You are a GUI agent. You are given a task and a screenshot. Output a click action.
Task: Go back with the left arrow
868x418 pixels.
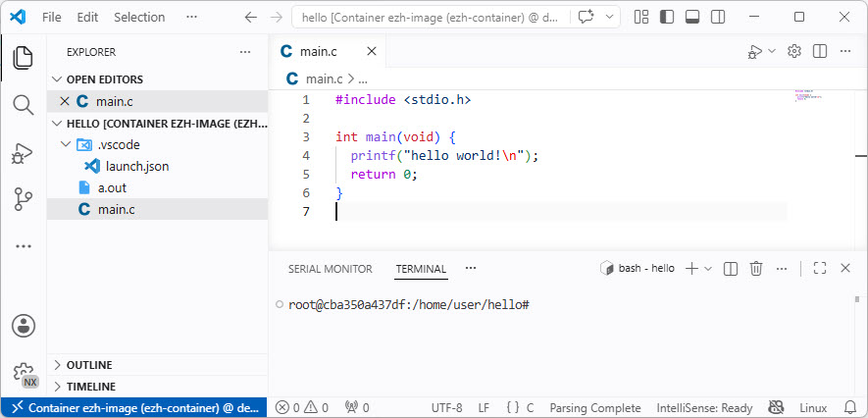click(251, 17)
